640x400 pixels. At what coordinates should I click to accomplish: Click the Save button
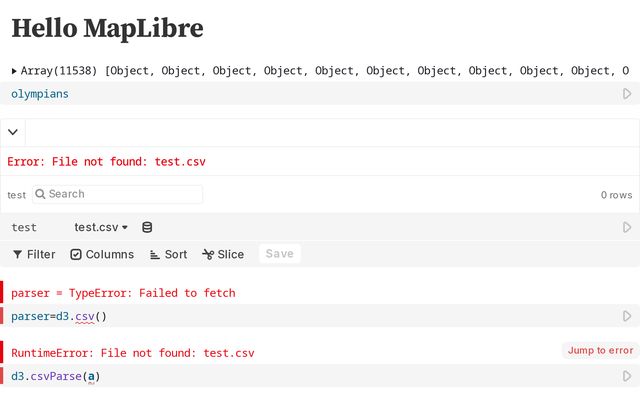(280, 254)
